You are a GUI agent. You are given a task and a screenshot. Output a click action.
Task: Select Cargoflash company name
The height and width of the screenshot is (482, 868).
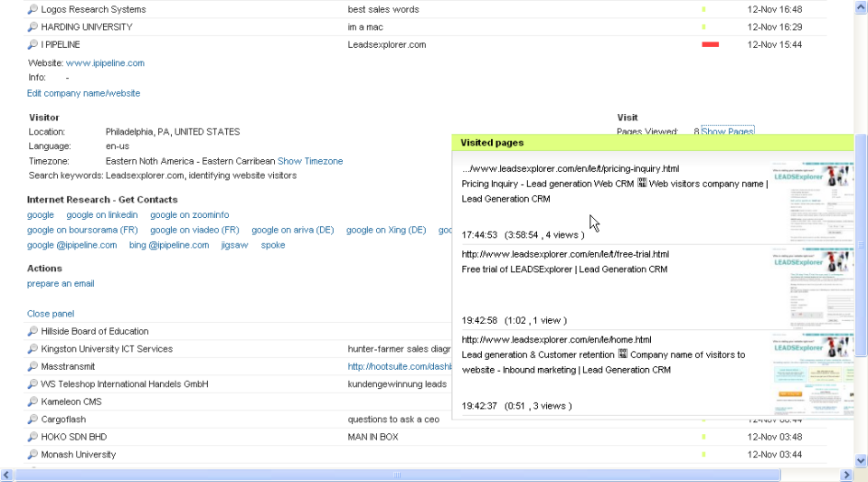63,420
